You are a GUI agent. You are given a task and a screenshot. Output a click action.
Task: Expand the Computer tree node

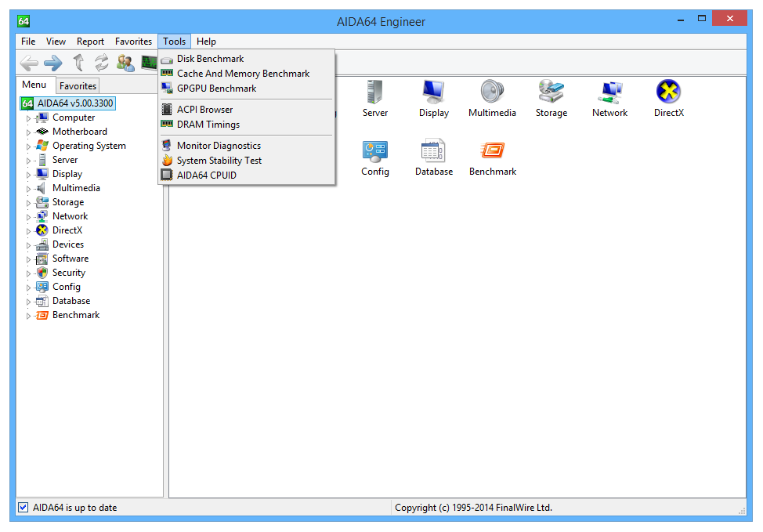click(29, 118)
